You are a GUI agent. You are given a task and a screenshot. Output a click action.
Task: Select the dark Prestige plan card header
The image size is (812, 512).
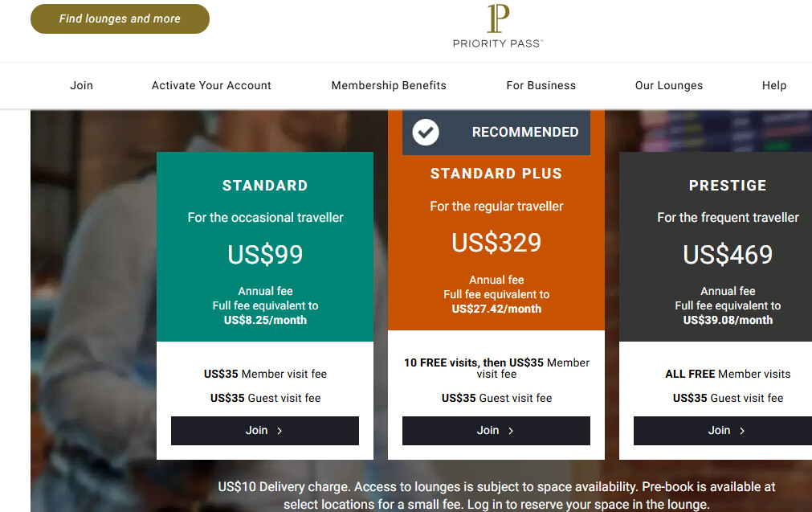(x=728, y=186)
